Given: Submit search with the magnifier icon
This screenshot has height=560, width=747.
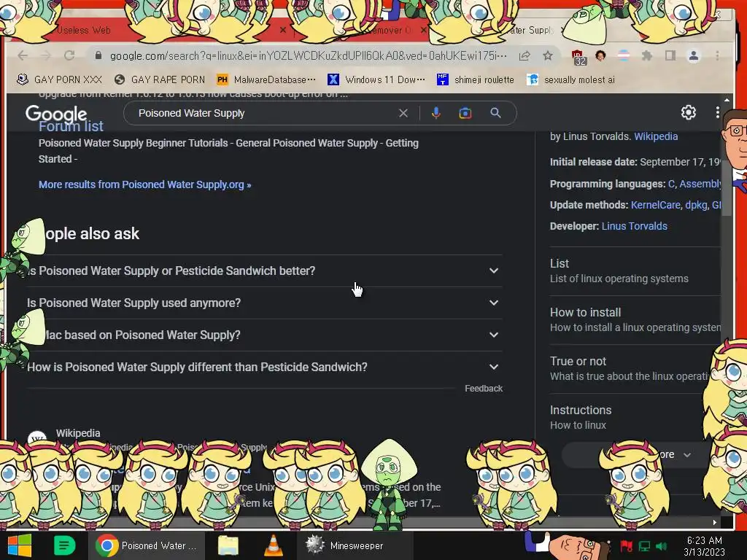Looking at the screenshot, I should [x=495, y=113].
